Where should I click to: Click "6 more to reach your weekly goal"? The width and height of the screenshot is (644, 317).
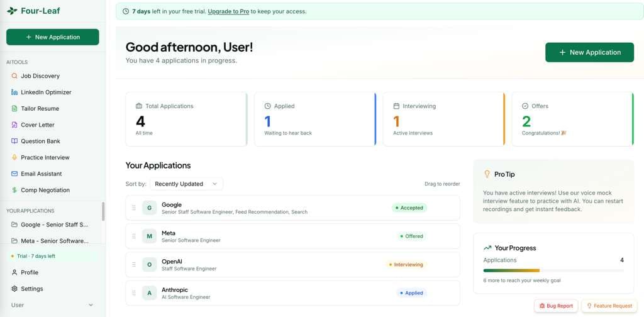(521, 281)
